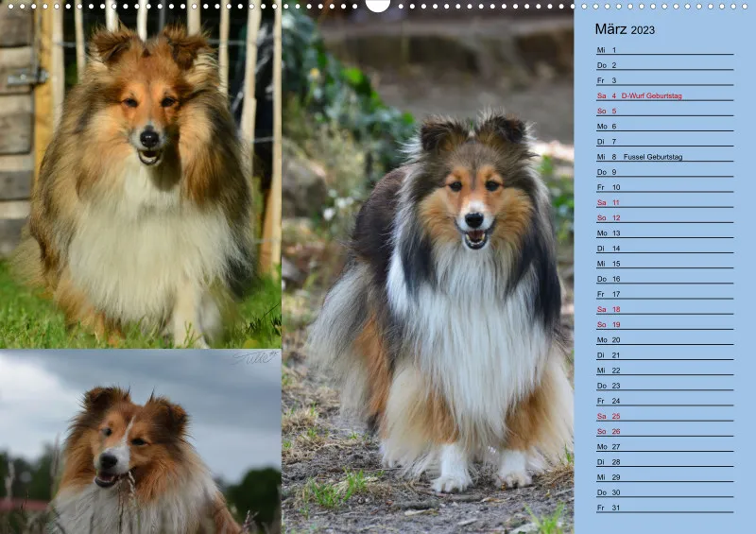Select the 'Do 30' calendar row
The height and width of the screenshot is (534, 756).
pyautogui.click(x=664, y=493)
